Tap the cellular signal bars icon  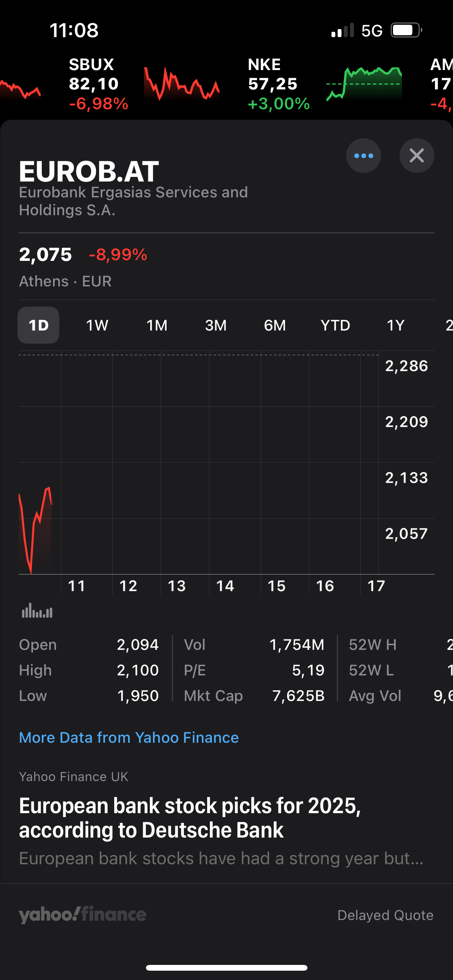(x=343, y=30)
